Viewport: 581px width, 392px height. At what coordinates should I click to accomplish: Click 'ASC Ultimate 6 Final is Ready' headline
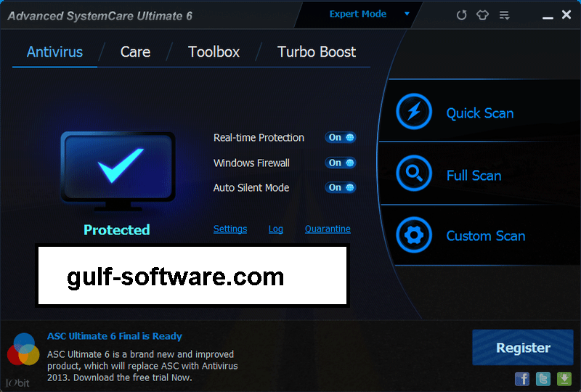(115, 336)
